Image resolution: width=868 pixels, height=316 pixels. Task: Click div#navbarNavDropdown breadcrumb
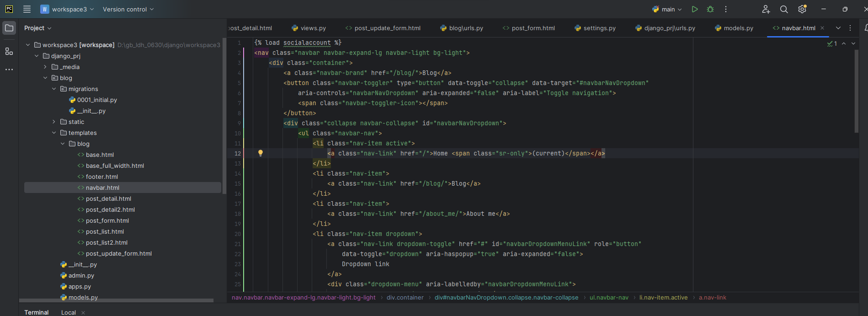[x=506, y=297]
